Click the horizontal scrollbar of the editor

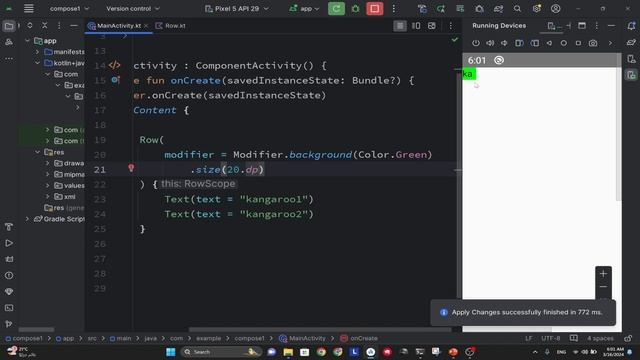pos(320,329)
